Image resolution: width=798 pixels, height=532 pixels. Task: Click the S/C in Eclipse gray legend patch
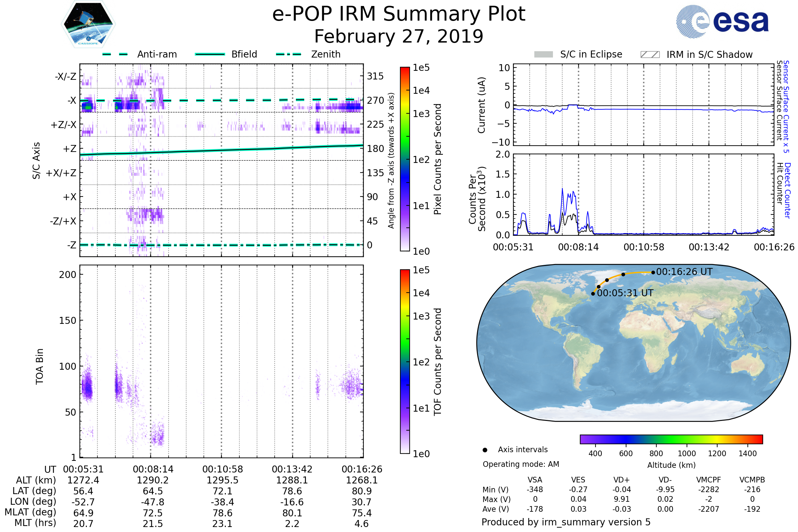(543, 55)
